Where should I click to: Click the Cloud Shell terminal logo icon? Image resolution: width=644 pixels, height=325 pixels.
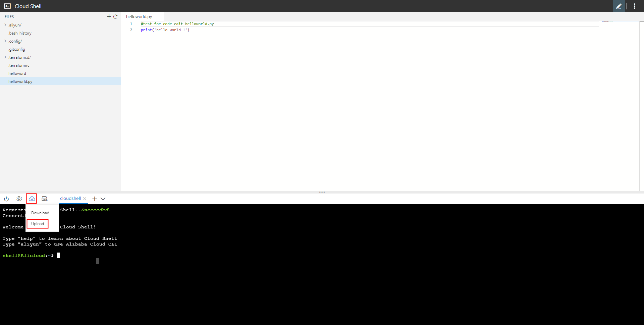pyautogui.click(x=7, y=6)
